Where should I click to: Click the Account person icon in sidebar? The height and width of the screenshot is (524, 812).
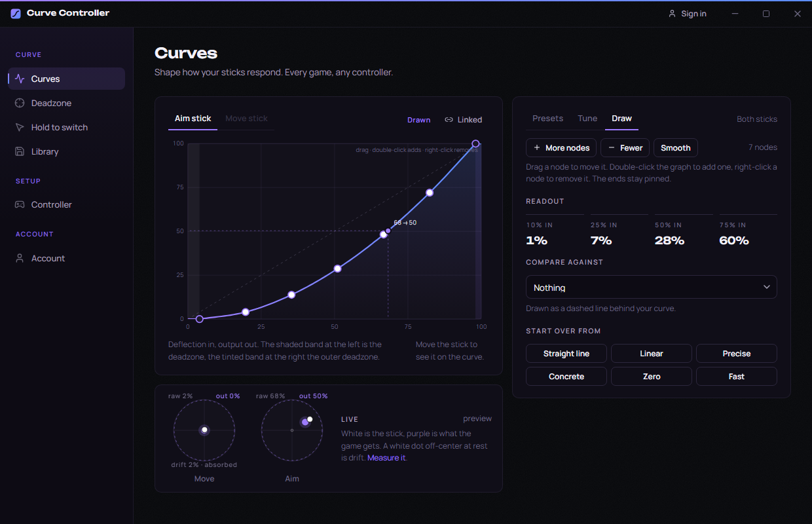click(x=20, y=258)
